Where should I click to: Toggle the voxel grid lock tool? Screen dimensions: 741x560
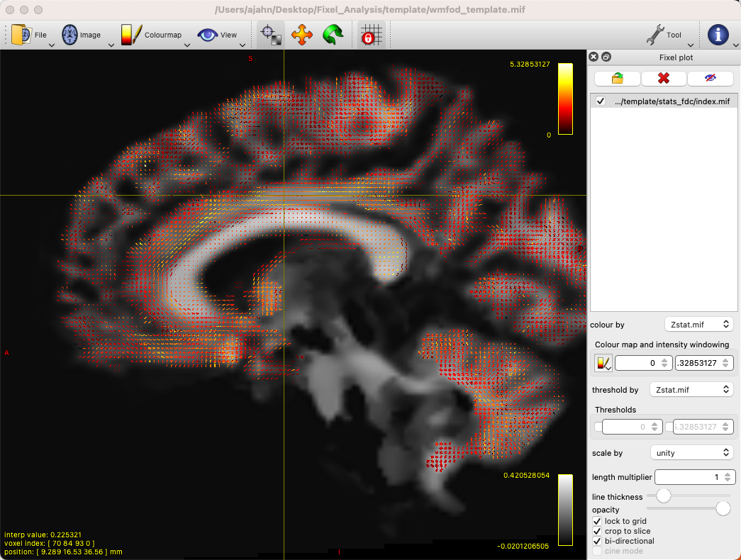point(370,33)
